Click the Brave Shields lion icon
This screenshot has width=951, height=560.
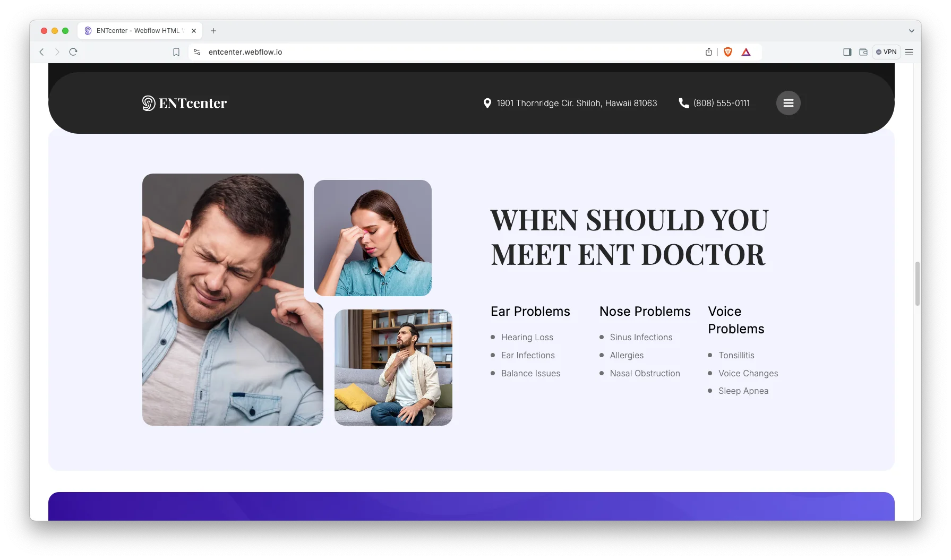pyautogui.click(x=728, y=52)
